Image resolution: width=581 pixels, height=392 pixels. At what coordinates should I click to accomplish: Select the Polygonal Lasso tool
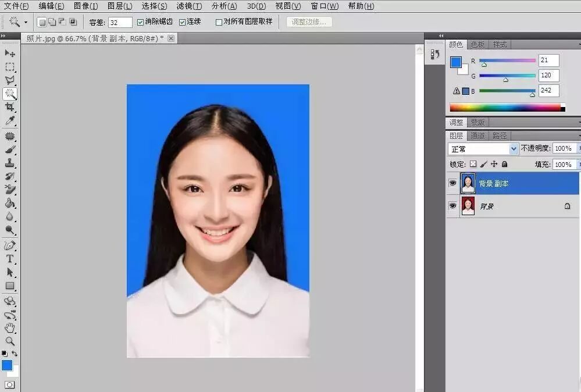tap(10, 80)
